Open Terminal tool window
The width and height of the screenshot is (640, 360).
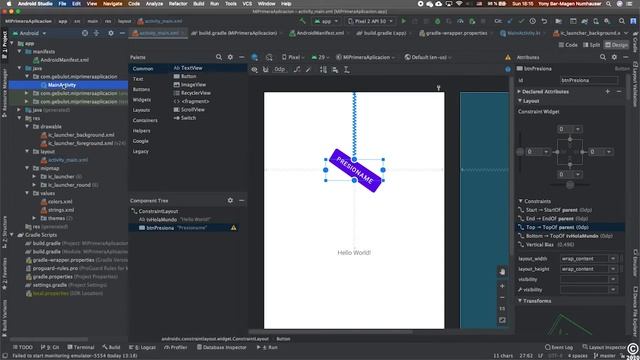point(81,347)
